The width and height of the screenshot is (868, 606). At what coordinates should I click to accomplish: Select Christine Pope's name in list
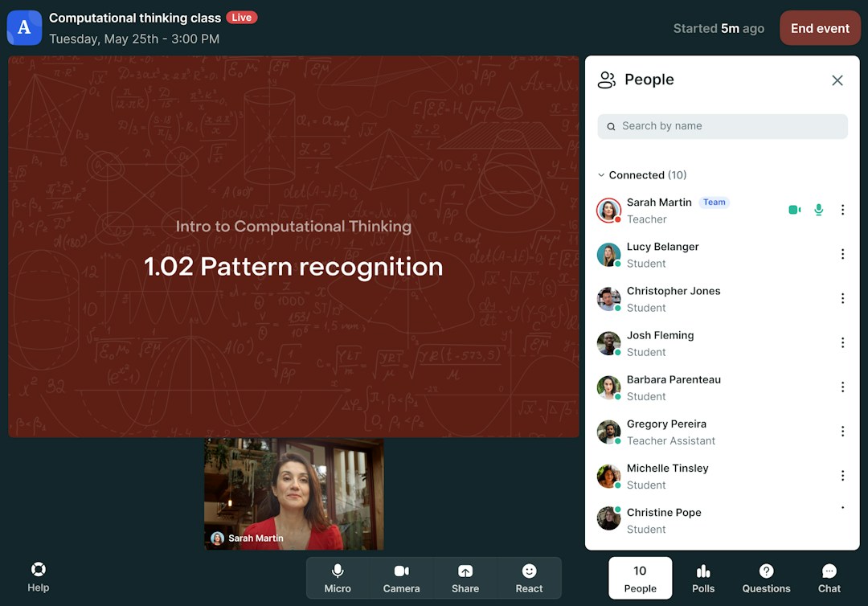click(x=664, y=513)
